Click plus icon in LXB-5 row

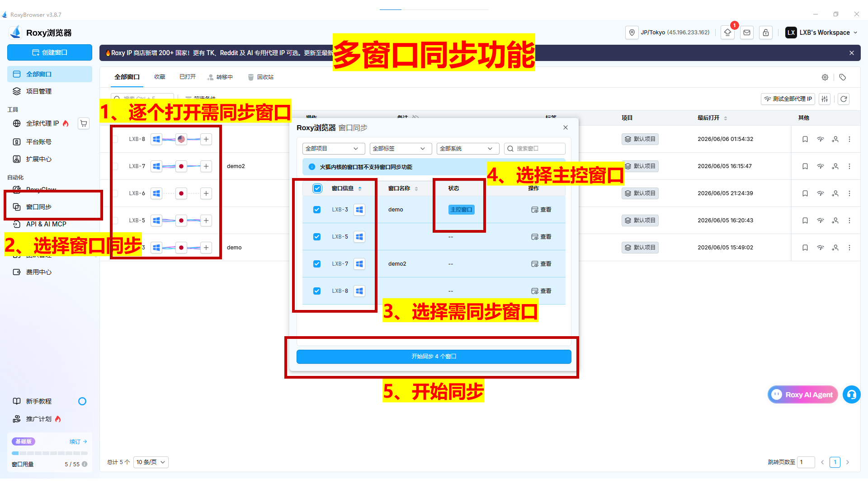tap(206, 221)
